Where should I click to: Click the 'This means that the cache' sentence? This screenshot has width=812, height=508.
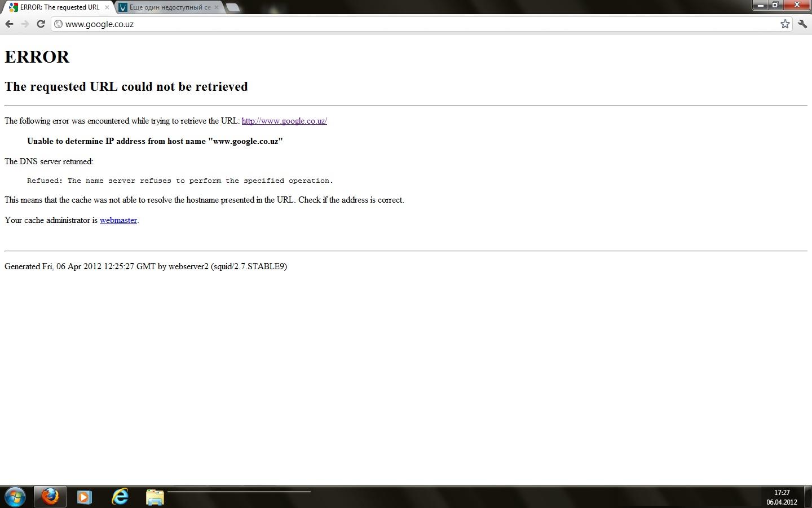(204, 200)
